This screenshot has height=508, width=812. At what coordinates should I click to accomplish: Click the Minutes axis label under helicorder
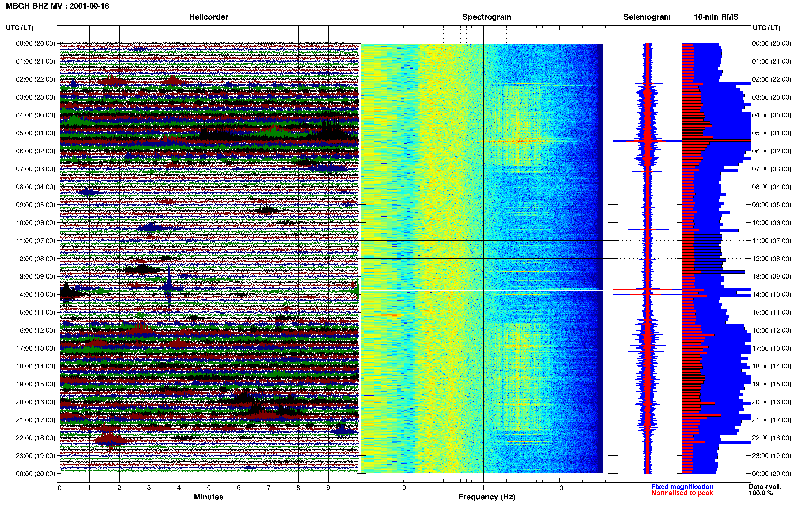tap(209, 497)
